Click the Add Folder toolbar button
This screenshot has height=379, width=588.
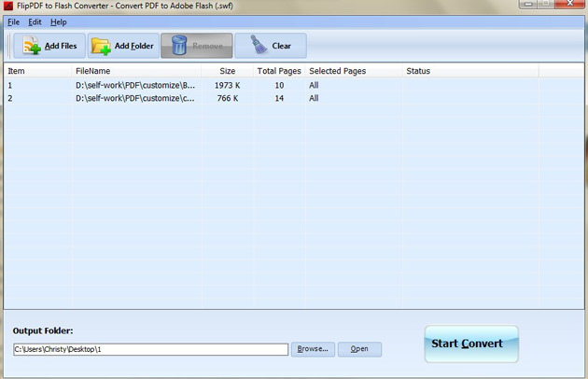tap(123, 46)
